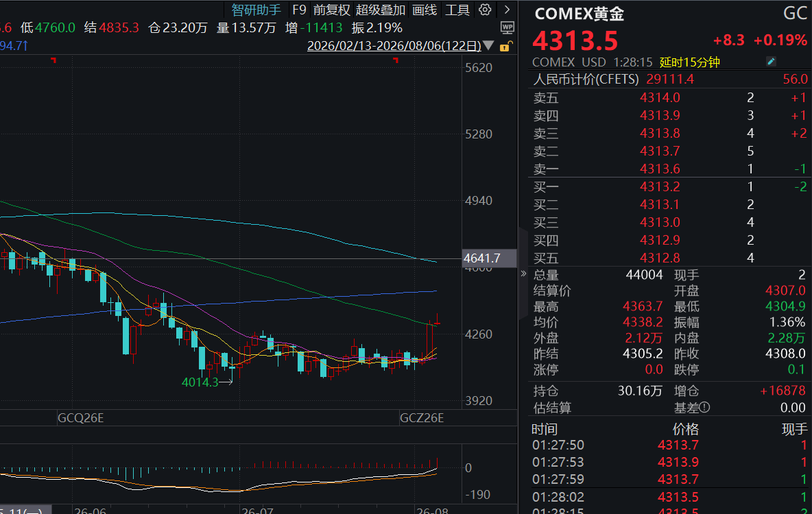The height and width of the screenshot is (514, 812).
Task: Click the info icon beside 基差
Action: point(704,407)
